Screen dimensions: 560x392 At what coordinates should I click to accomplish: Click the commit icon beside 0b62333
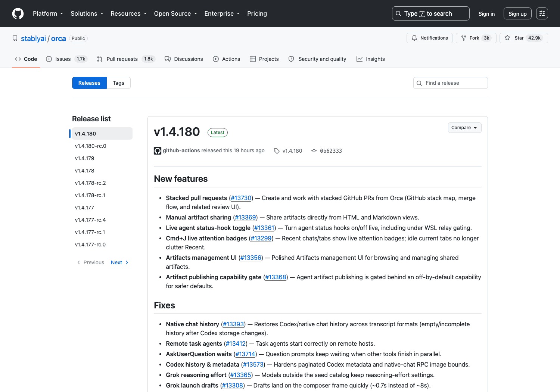pyautogui.click(x=314, y=151)
